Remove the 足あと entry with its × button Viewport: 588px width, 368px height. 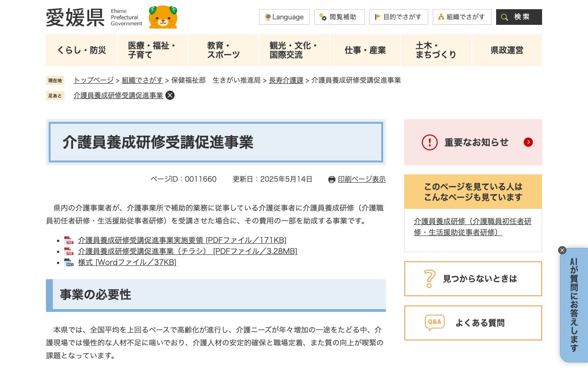[x=170, y=95]
